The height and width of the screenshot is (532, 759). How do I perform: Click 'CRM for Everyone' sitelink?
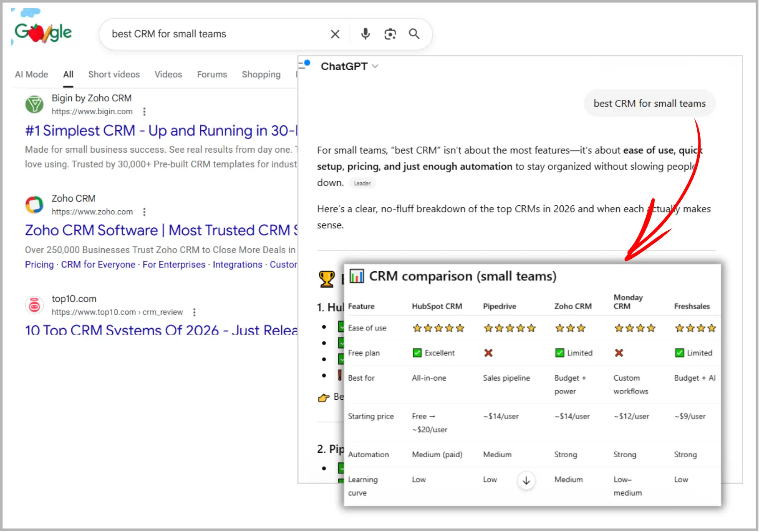tap(98, 265)
